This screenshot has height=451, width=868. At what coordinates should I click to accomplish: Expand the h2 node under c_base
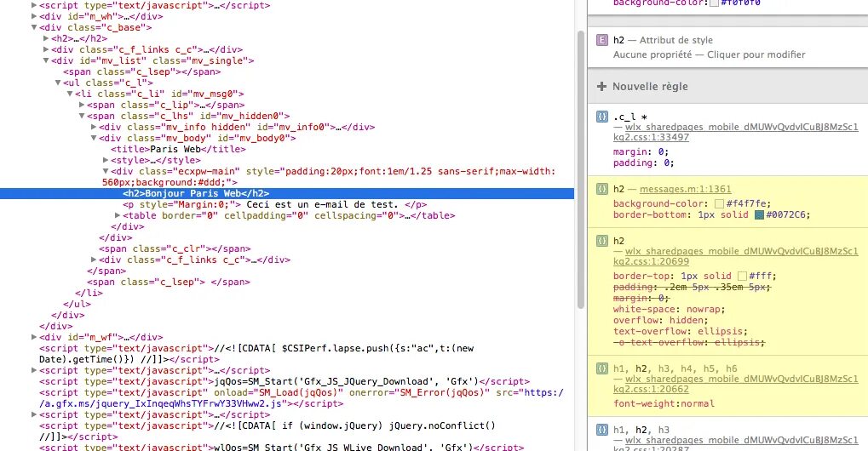point(46,38)
